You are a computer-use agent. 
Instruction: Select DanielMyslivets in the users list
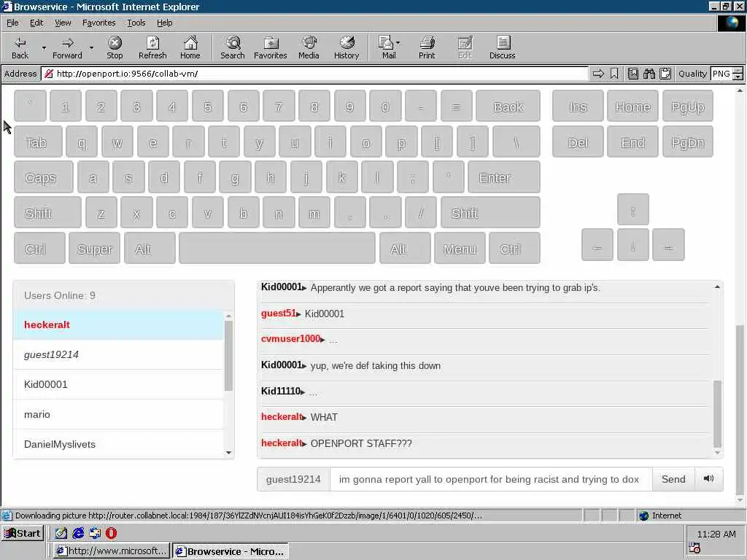click(118, 444)
